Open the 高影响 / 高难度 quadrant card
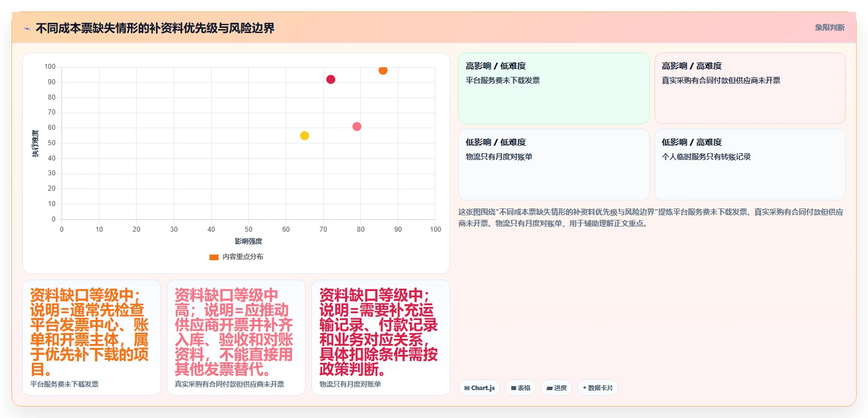Image resolution: width=868 pixels, height=418 pixels. coord(750,88)
